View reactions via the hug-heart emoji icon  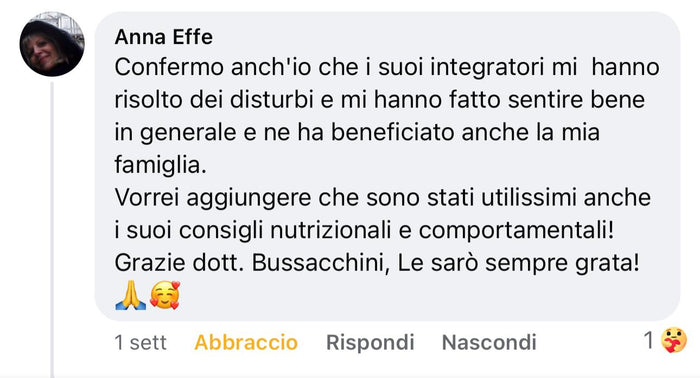pyautogui.click(x=674, y=341)
